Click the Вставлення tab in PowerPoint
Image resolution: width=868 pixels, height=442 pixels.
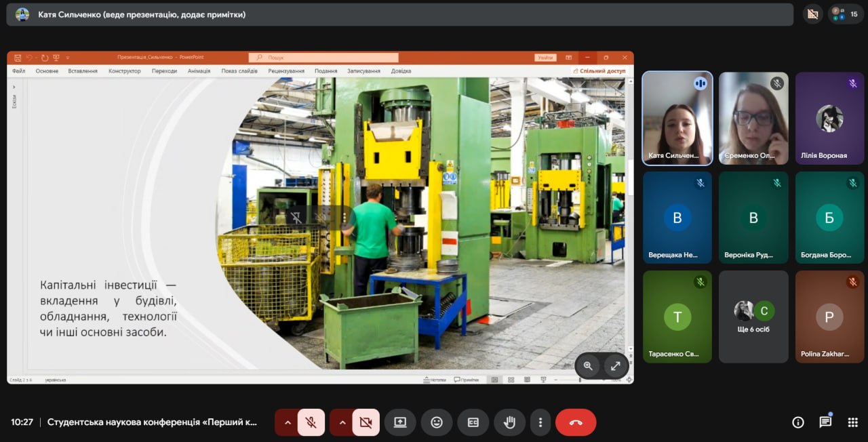coord(83,71)
